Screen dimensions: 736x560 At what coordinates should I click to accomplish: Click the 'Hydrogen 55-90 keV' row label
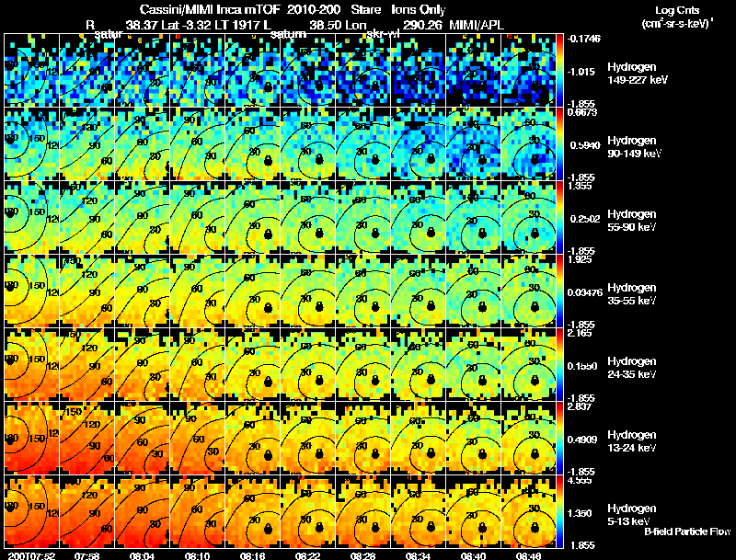[x=632, y=221]
